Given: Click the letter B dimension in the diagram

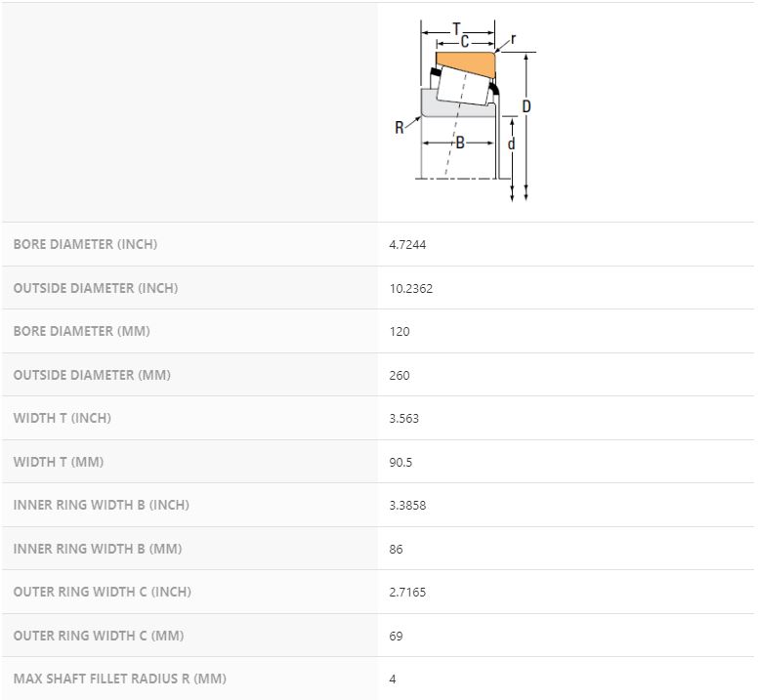Looking at the screenshot, I should pyautogui.click(x=460, y=143).
